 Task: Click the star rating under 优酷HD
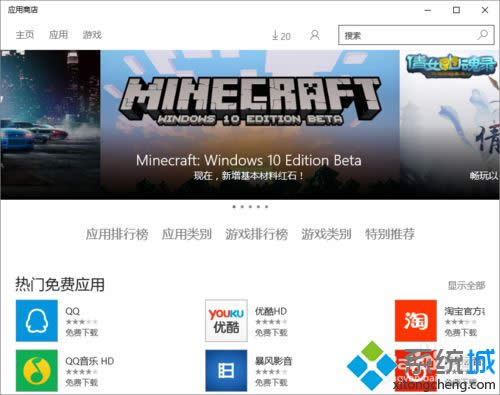coord(271,322)
